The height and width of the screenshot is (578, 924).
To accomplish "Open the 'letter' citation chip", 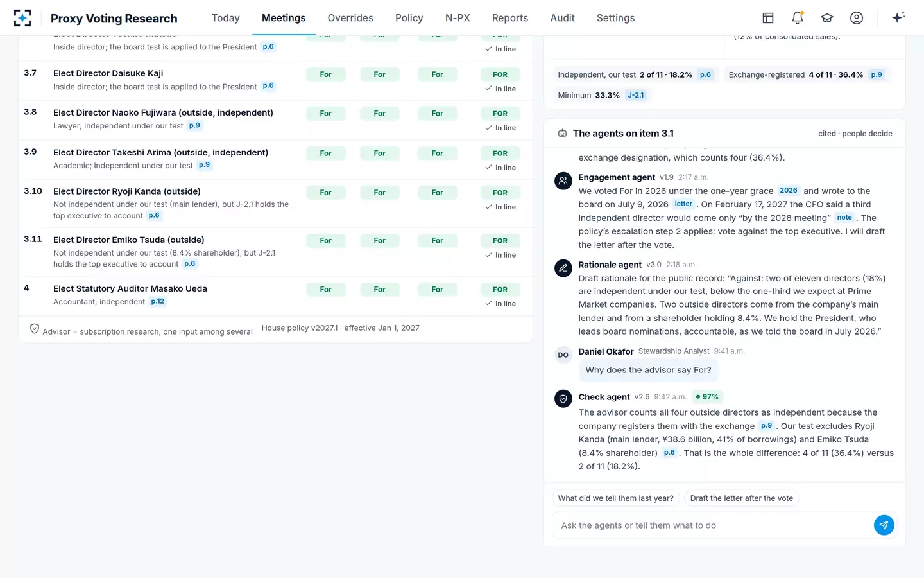I will tap(683, 204).
